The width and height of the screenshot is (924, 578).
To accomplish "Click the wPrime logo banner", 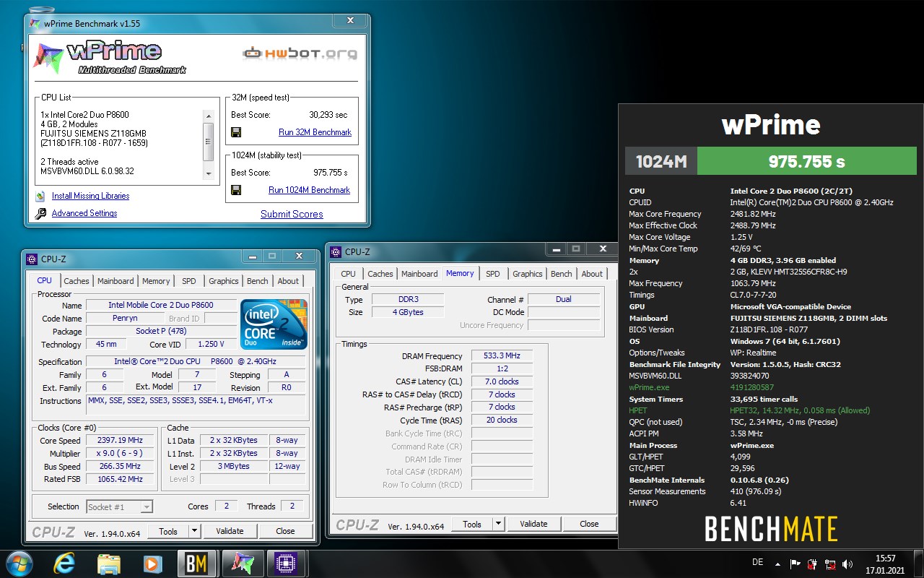I will click(x=110, y=57).
